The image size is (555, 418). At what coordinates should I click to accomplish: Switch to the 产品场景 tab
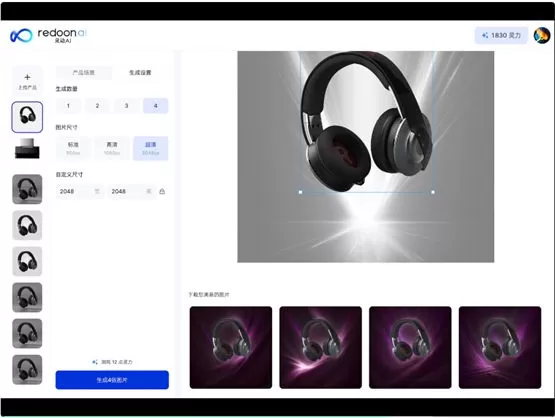coord(84,73)
